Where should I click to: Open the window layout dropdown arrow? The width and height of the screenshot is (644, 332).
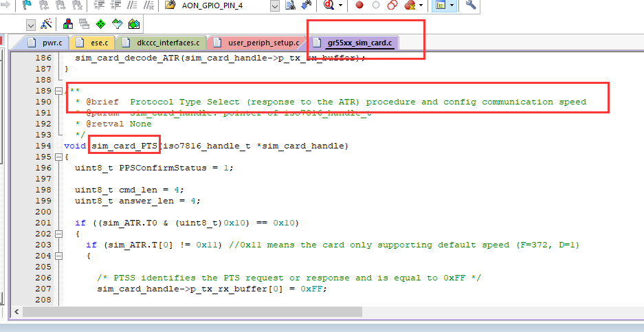click(452, 5)
